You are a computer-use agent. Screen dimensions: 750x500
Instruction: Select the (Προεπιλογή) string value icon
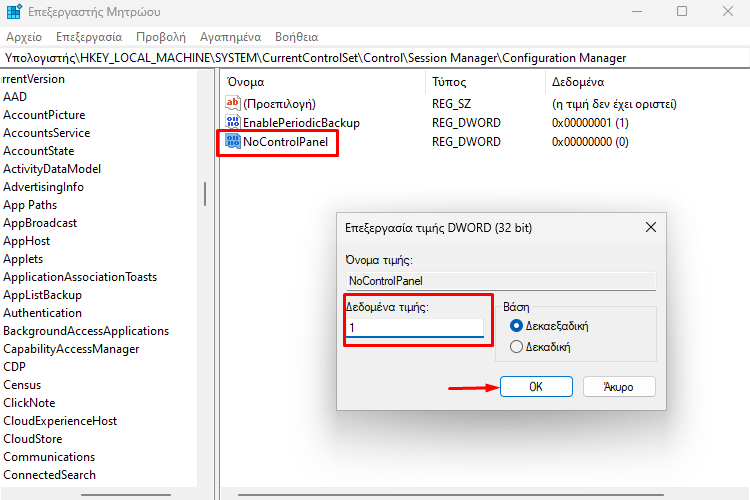point(232,103)
